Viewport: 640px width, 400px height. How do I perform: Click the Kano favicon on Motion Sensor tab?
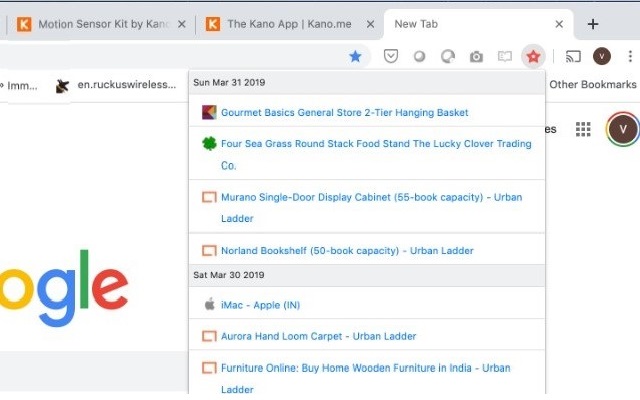24,24
